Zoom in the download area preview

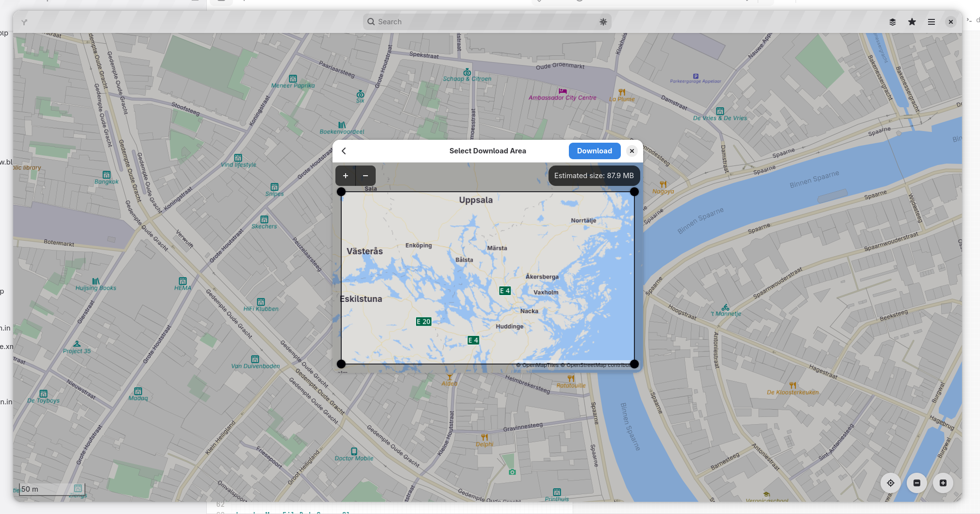point(346,176)
